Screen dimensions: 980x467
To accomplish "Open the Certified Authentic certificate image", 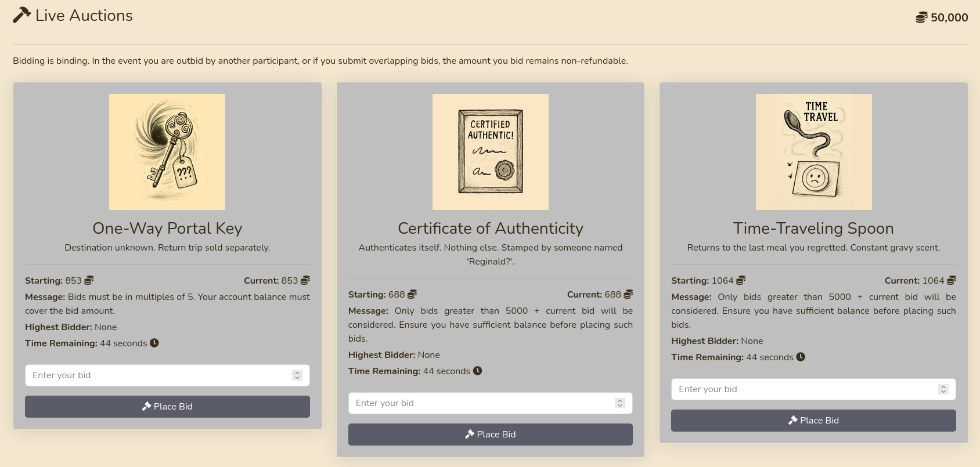I will pyautogui.click(x=490, y=152).
